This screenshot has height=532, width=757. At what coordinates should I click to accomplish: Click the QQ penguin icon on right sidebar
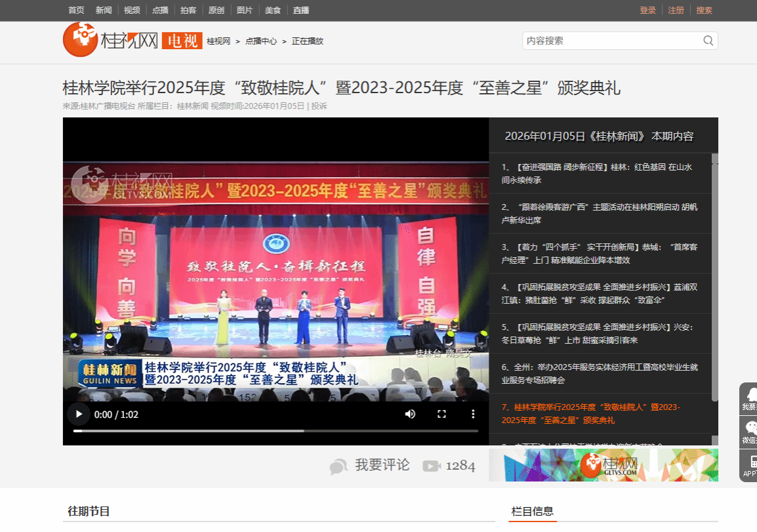tap(750, 394)
